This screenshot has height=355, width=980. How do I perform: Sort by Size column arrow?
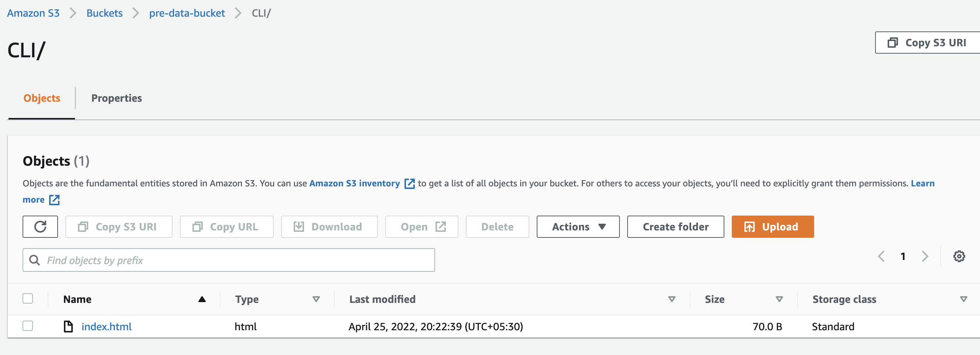coord(779,300)
